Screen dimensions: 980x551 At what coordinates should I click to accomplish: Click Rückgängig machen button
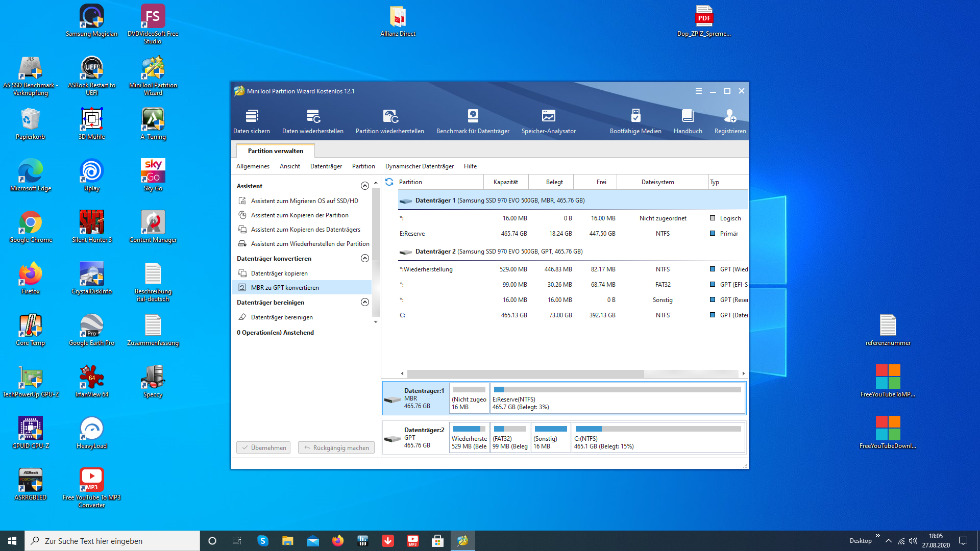point(336,448)
